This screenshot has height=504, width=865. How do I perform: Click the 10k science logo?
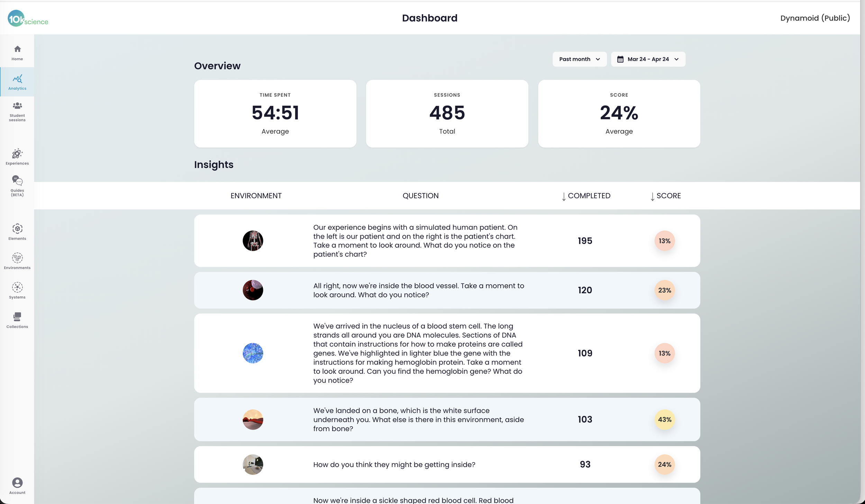click(28, 18)
